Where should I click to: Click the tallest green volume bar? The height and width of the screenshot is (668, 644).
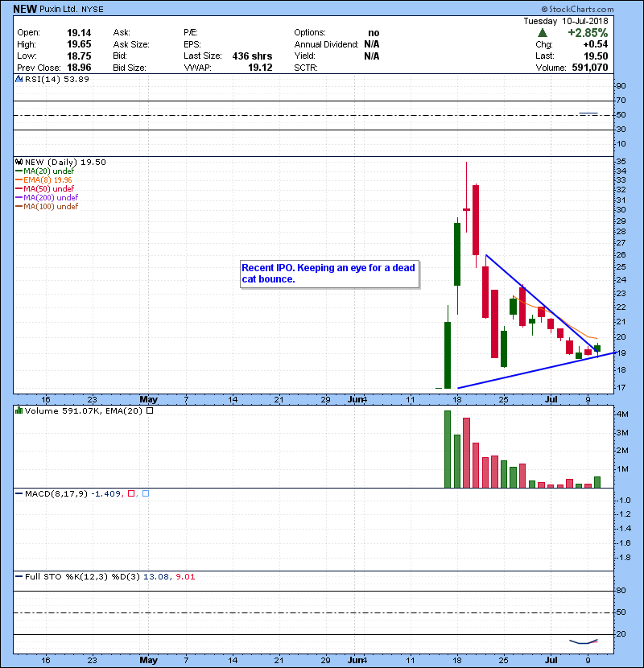tap(448, 449)
